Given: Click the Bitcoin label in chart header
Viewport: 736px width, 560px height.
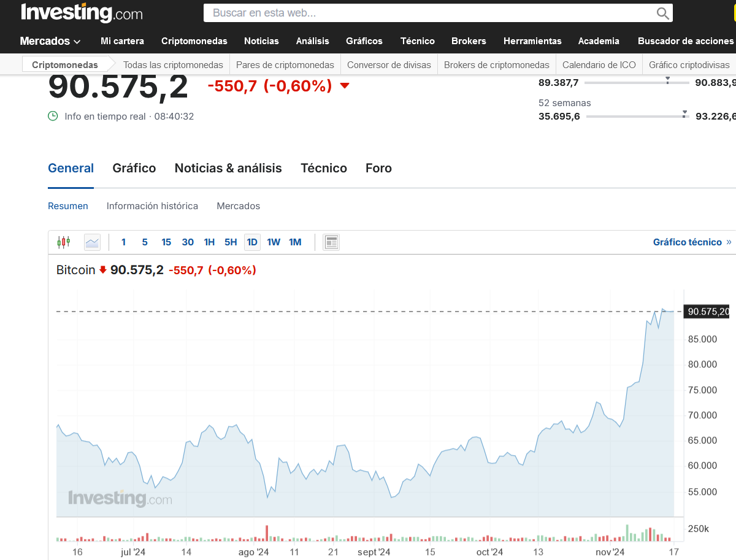Looking at the screenshot, I should (76, 270).
